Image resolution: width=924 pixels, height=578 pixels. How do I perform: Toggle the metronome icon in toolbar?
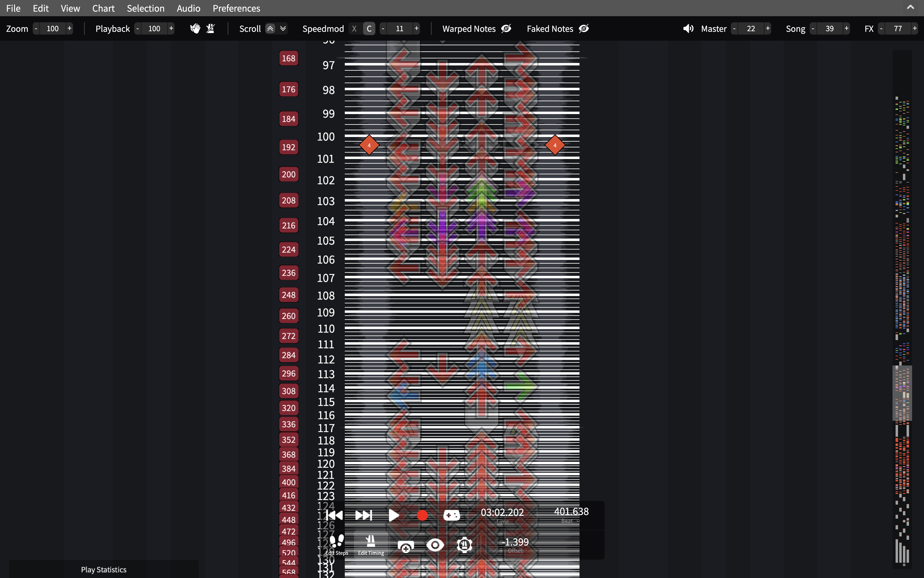click(x=211, y=29)
